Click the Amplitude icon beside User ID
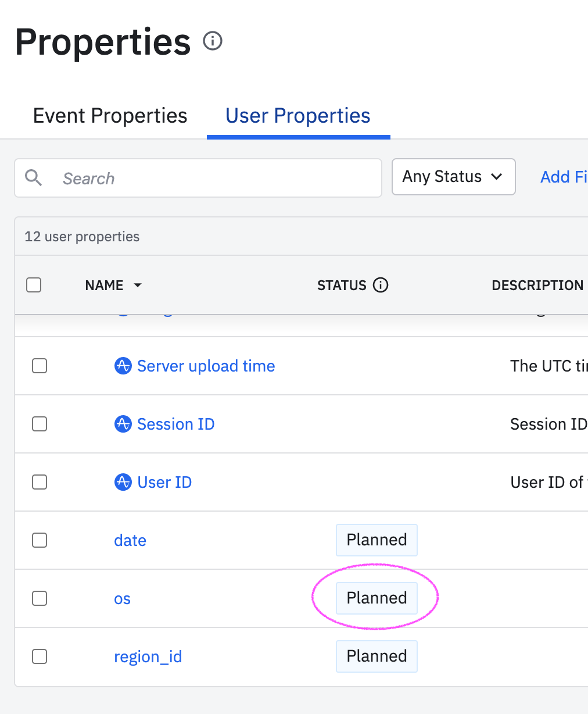The image size is (588, 714). (x=123, y=483)
